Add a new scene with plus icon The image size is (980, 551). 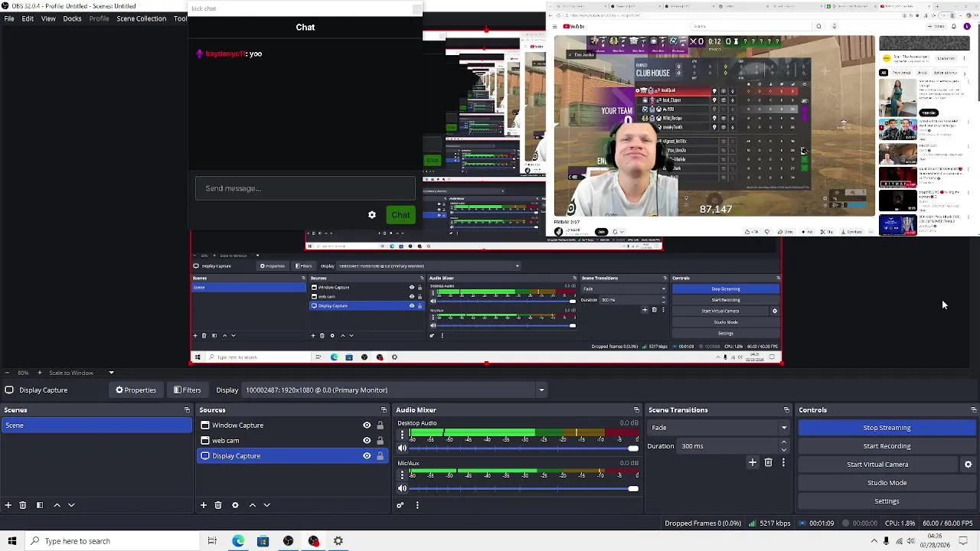pyautogui.click(x=8, y=505)
